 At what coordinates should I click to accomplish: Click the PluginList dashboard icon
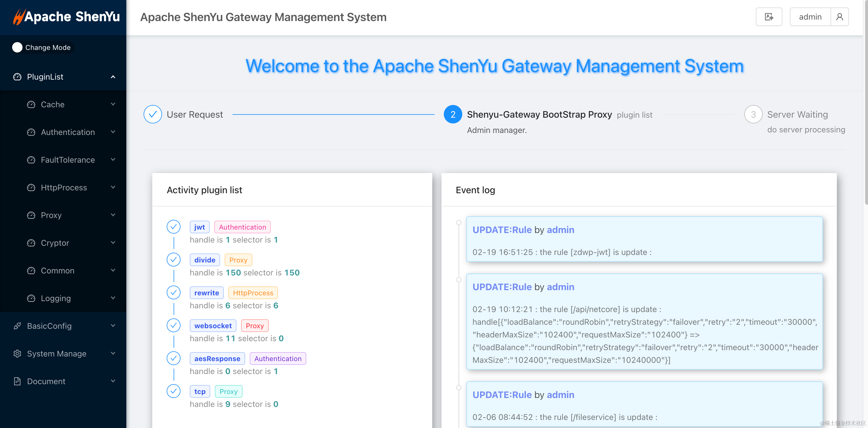[17, 77]
